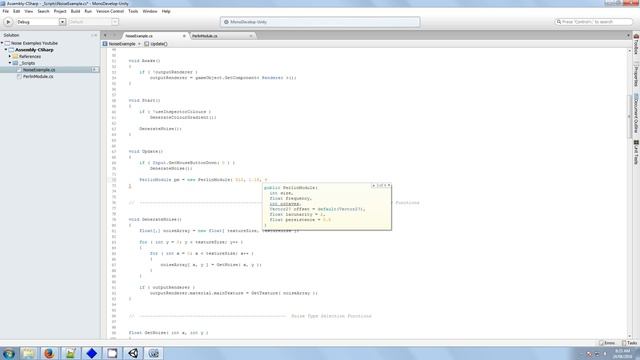Close the PerlinModule.cs tab
This screenshot has height=360, width=640.
pyautogui.click(x=251, y=36)
